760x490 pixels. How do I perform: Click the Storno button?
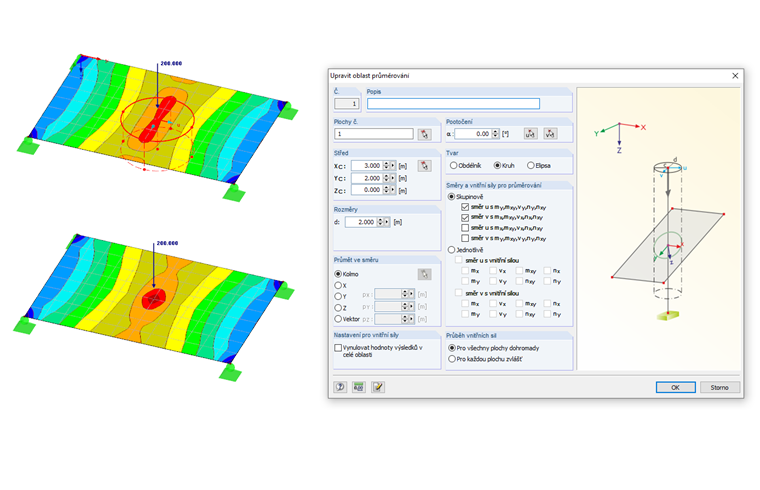[720, 387]
